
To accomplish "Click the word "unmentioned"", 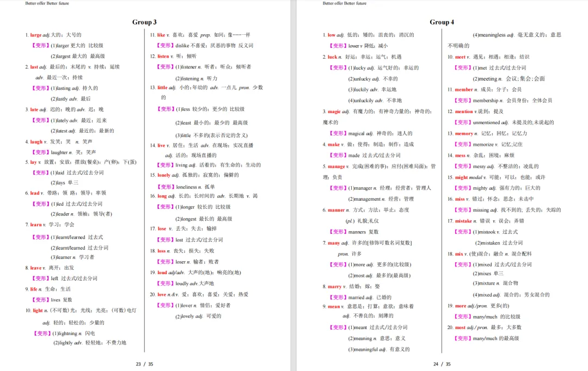I will pyautogui.click(x=486, y=122).
